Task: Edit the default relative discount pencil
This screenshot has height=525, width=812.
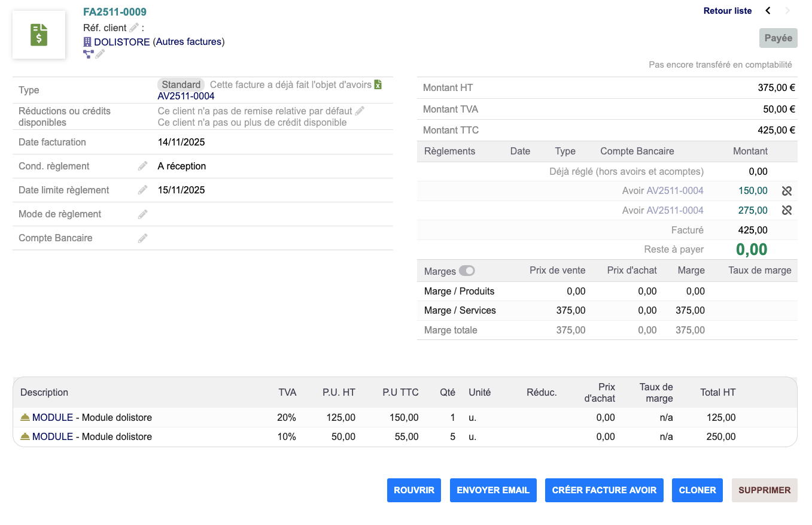Action: pyautogui.click(x=360, y=111)
